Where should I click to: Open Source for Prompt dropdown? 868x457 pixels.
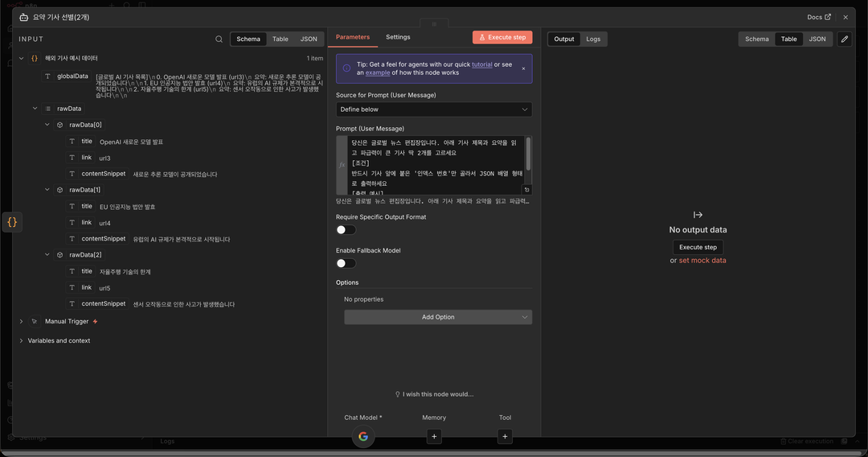coord(434,109)
